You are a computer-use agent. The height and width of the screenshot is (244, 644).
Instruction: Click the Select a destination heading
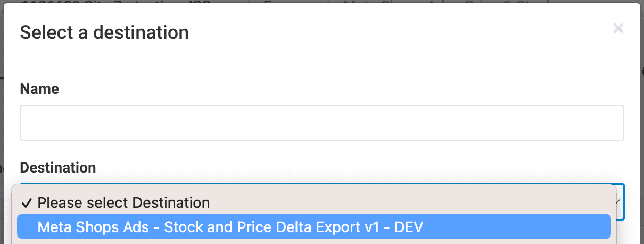click(x=104, y=32)
